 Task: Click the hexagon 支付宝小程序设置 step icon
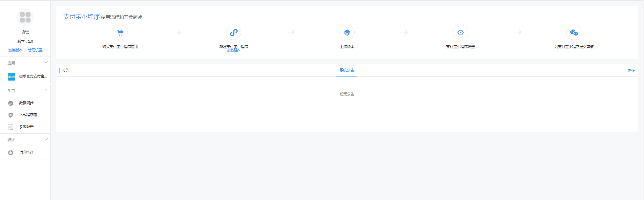point(460,32)
